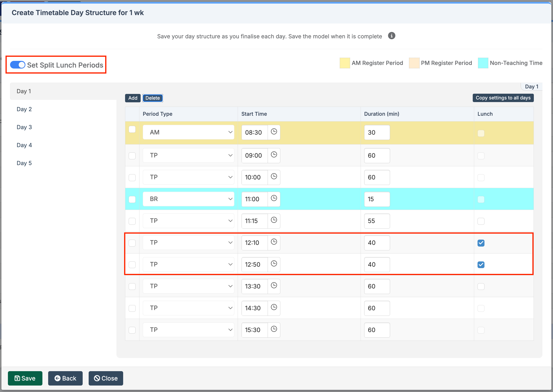Click the AM Register Period color swatch
Screen dimensions: 553x392
point(345,63)
